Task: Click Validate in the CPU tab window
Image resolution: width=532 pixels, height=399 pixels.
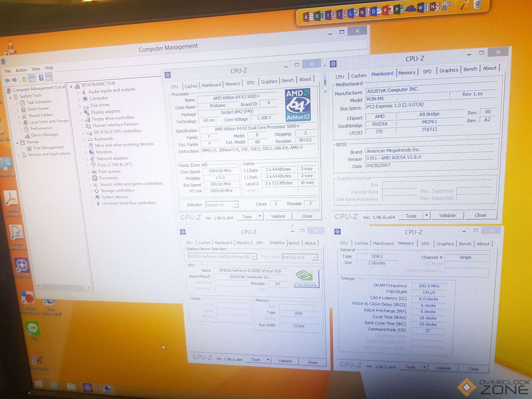Action: pos(278,216)
